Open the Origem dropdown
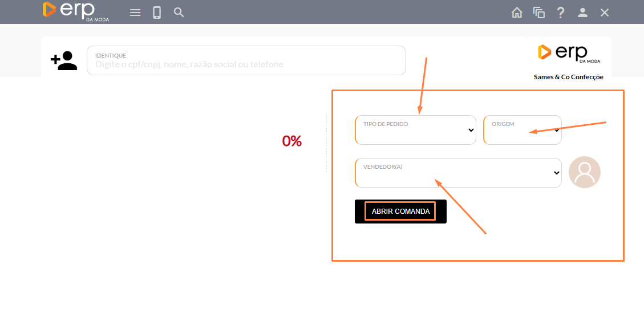This screenshot has height=317, width=644. 522,130
